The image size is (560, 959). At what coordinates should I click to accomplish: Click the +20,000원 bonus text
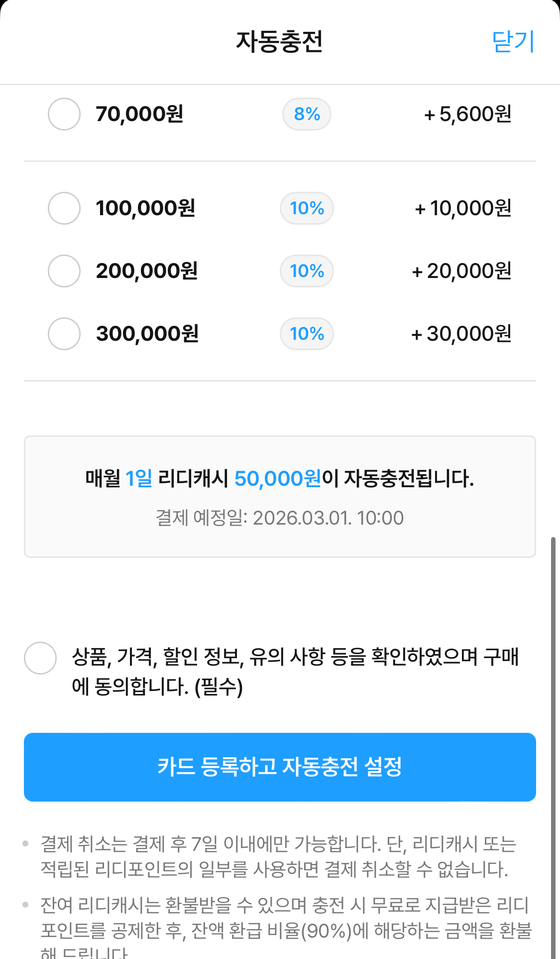[461, 271]
